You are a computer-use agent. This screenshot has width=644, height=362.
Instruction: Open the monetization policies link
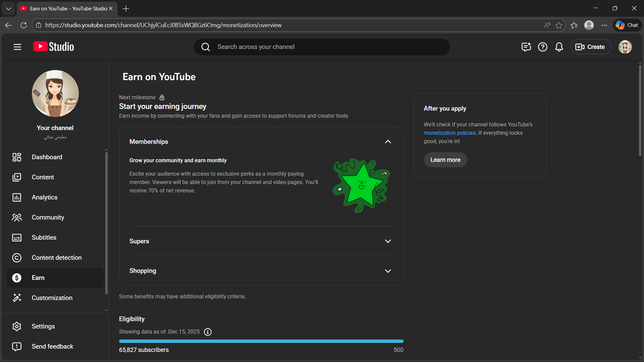[449, 133]
